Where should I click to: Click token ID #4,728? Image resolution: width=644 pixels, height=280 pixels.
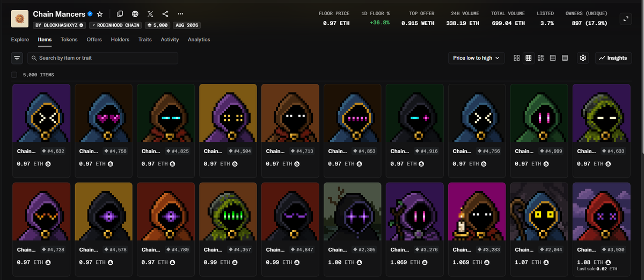coord(53,250)
